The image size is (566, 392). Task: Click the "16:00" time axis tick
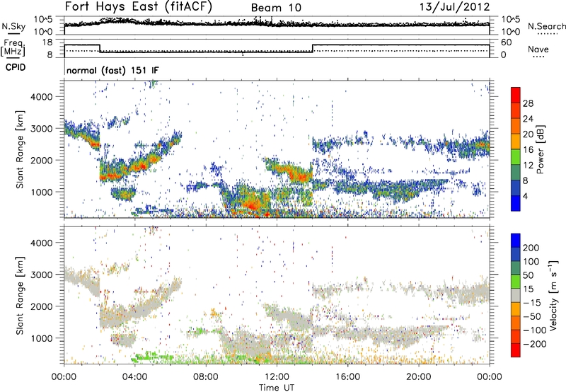[347, 377]
